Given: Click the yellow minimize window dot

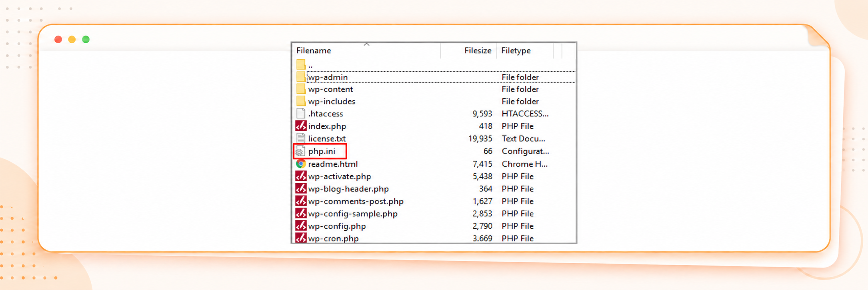Looking at the screenshot, I should [x=72, y=39].
